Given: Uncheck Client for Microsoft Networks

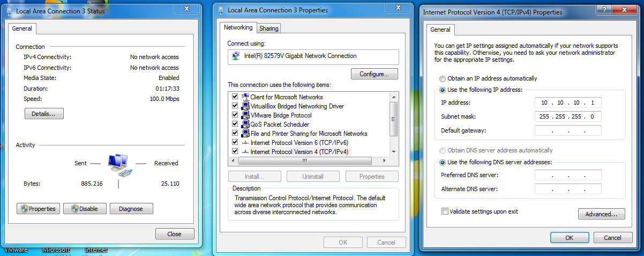Looking at the screenshot, I should [x=235, y=97].
